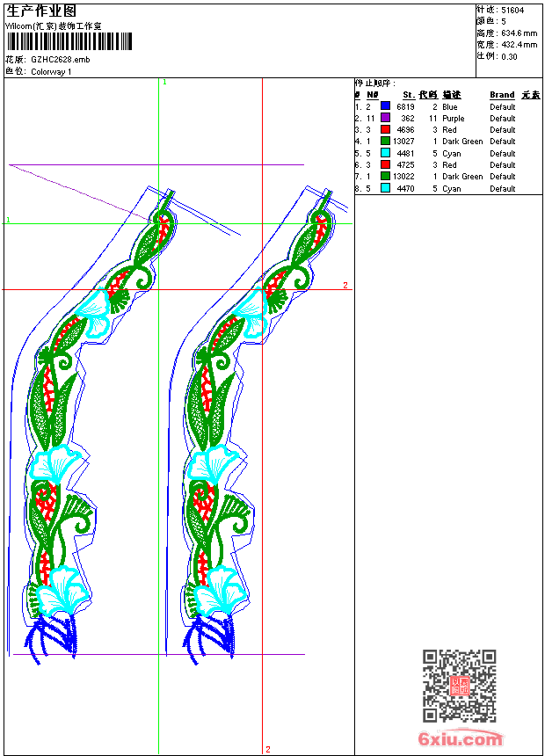Click the height value 634.6 mm

pyautogui.click(x=519, y=33)
